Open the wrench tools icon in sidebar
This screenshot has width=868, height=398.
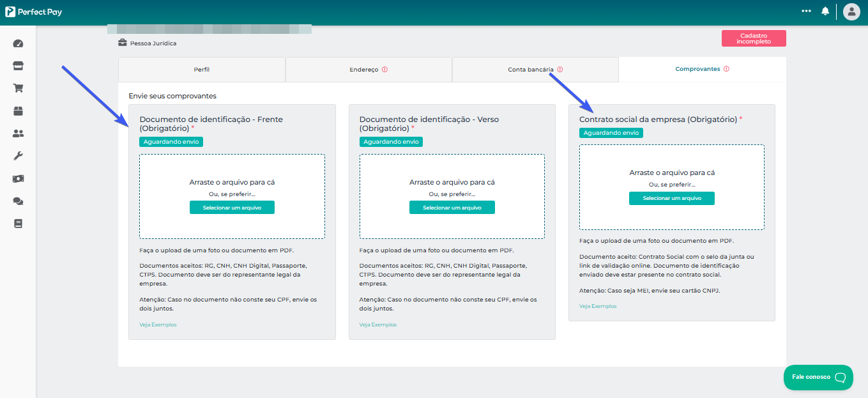(x=18, y=156)
